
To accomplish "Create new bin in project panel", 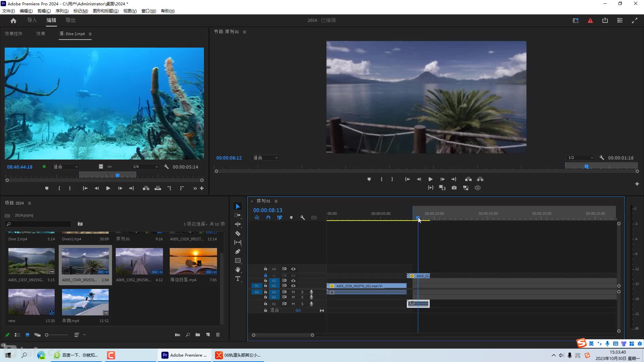I will (198, 335).
